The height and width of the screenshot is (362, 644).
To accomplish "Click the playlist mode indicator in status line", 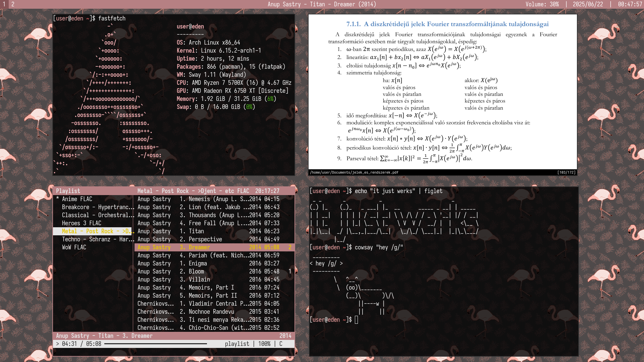I will click(237, 344).
